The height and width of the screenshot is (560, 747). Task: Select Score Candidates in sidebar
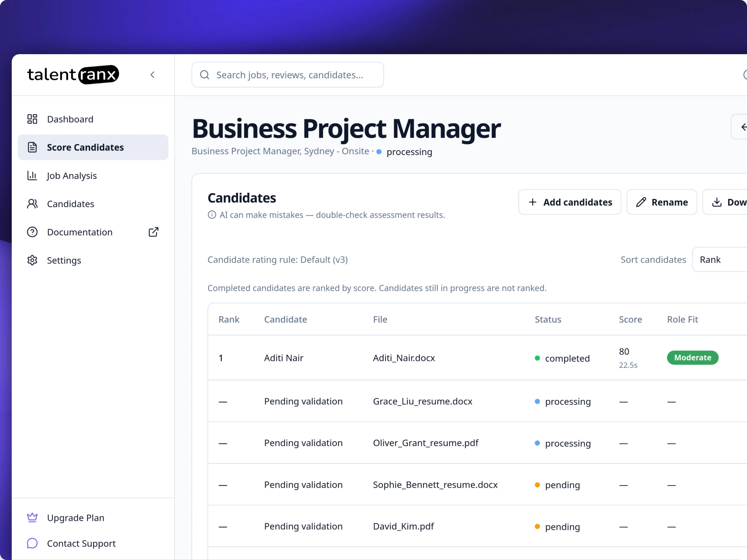pos(93,148)
